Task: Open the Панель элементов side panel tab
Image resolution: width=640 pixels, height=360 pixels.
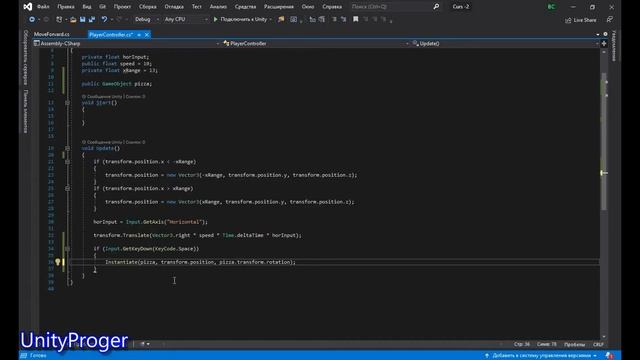Action: coord(26,111)
